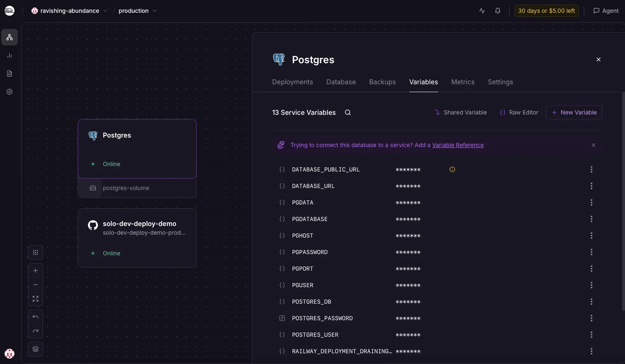Reveal the masked value of DATABASE_URL
Image resolution: width=625 pixels, height=364 pixels.
coord(408,186)
